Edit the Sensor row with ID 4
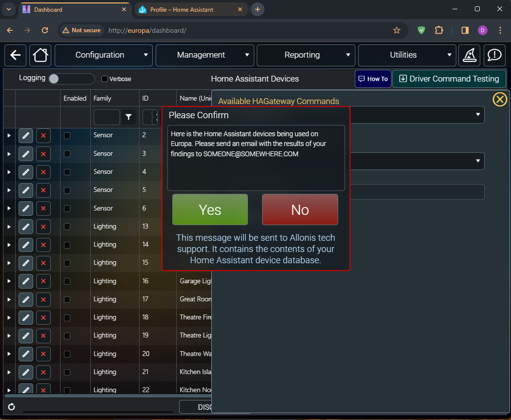The height and width of the screenshot is (420, 511). (26, 172)
